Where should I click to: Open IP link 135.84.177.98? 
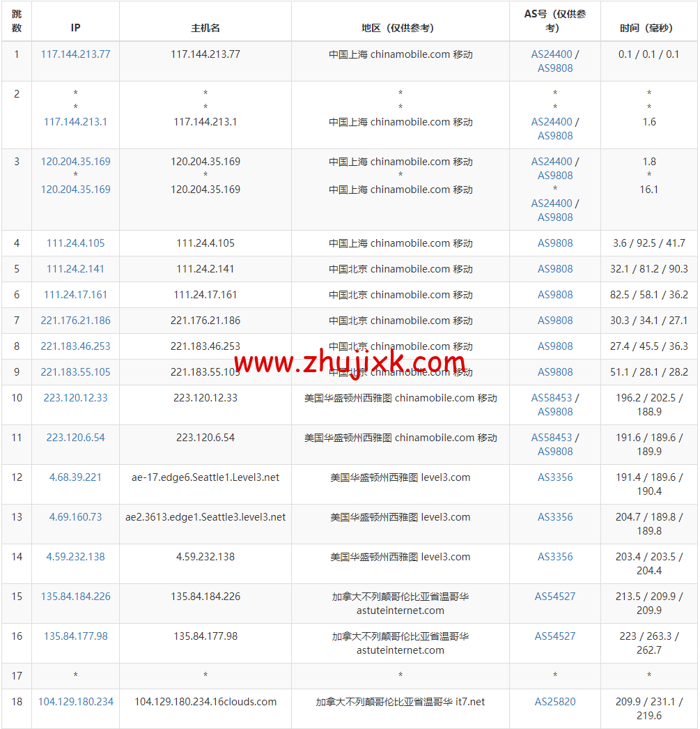tap(75, 636)
